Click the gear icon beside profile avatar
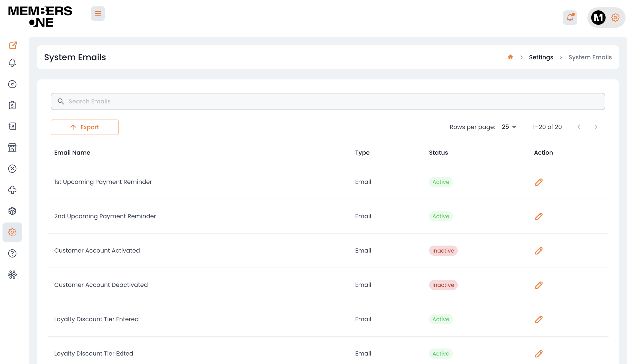634x364 pixels. point(615,18)
